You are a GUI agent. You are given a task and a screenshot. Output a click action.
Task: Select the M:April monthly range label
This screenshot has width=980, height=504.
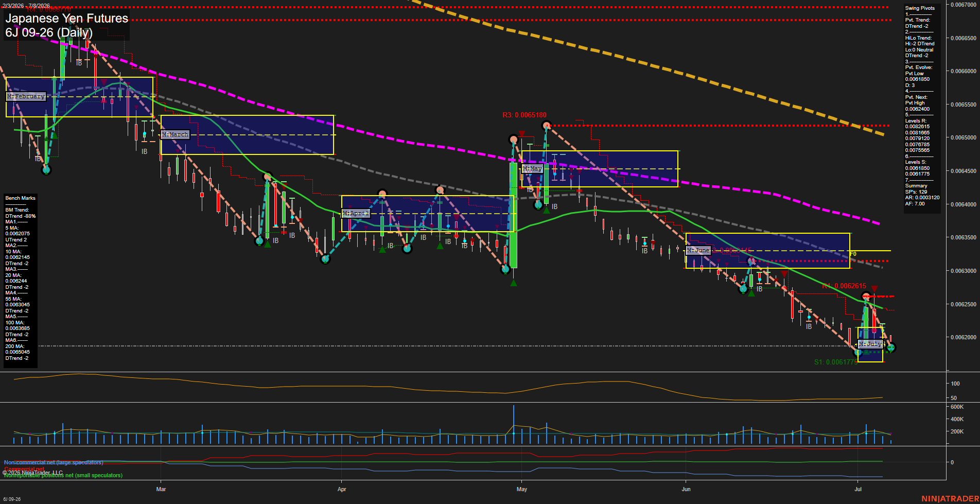pyautogui.click(x=356, y=213)
